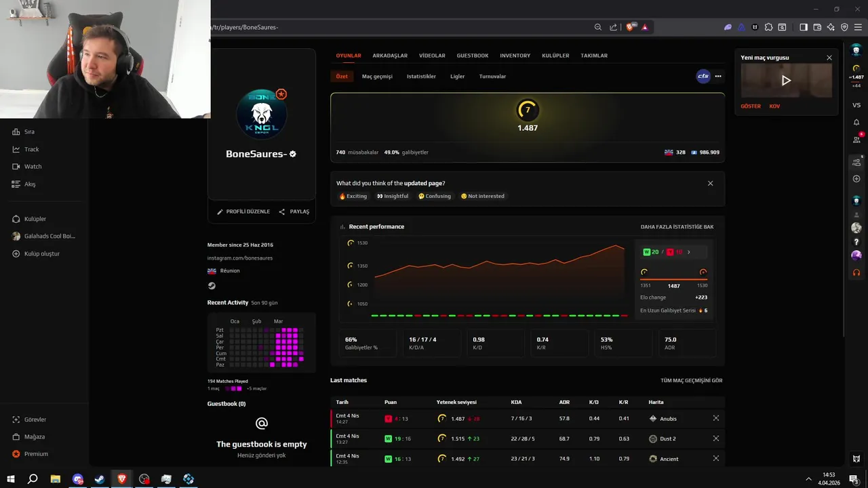Open the Brave wallet icon
The width and height of the screenshot is (868, 488).
pos(817,27)
